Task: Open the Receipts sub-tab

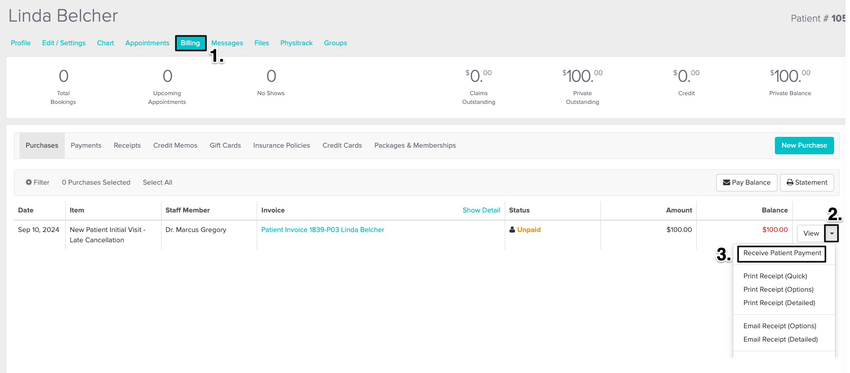Action: click(127, 145)
